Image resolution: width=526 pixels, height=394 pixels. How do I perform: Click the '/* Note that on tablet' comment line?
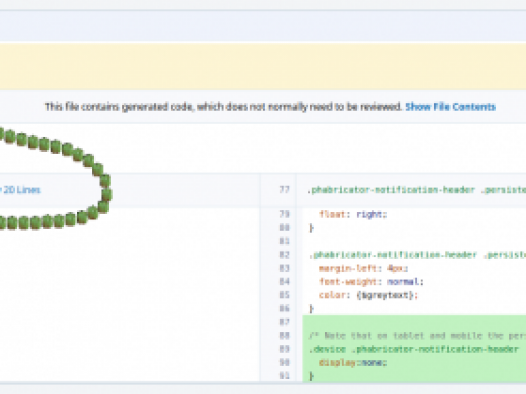417,335
